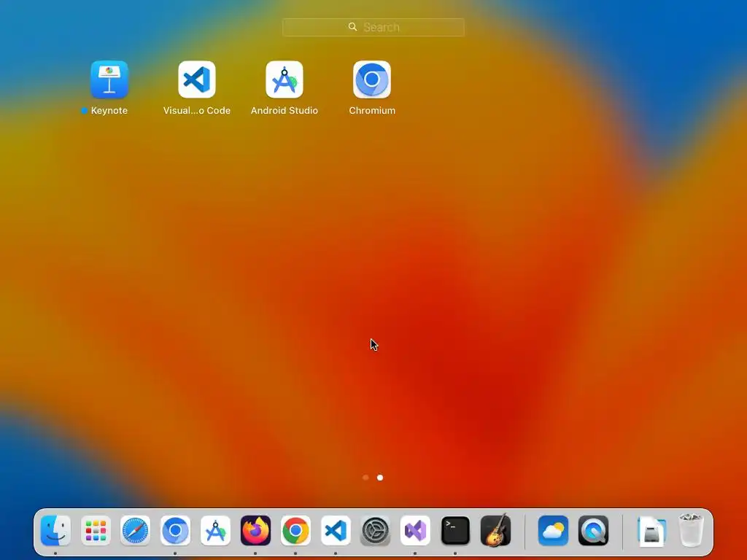Open the Weather app from the Dock
Viewport: 747px width, 560px height.
coord(553,531)
